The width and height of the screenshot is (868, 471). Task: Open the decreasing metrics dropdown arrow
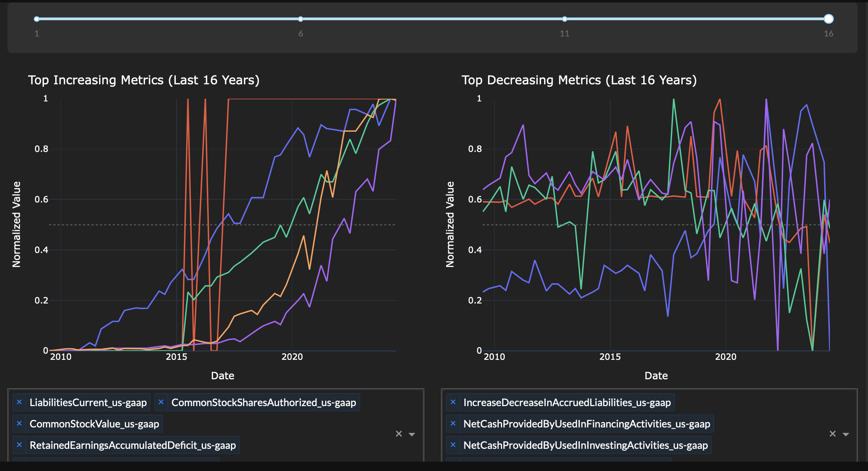tap(845, 434)
